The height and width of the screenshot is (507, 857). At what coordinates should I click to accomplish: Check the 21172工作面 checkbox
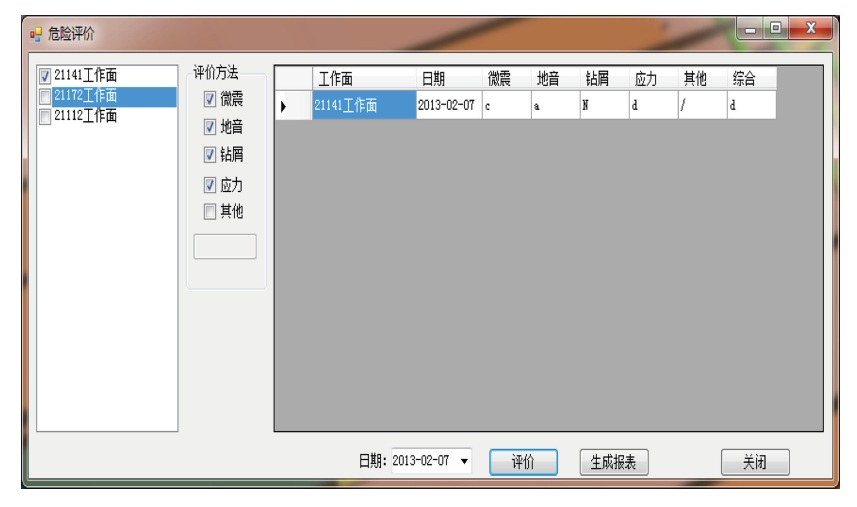tap(44, 96)
